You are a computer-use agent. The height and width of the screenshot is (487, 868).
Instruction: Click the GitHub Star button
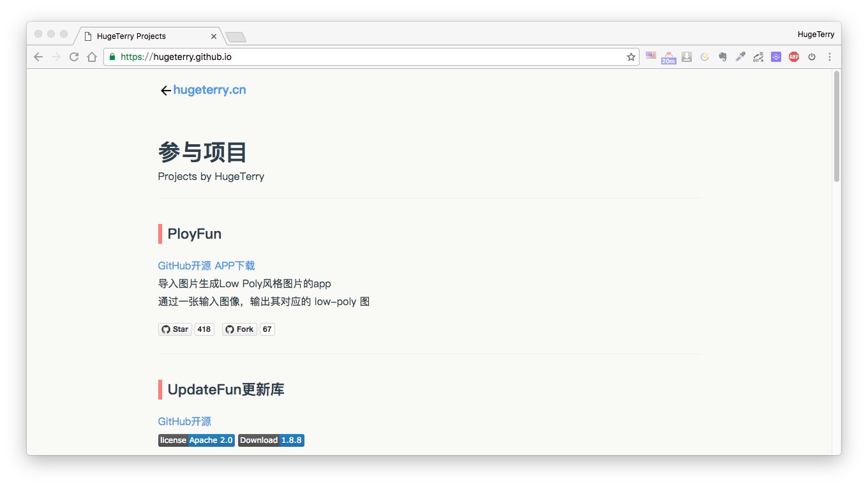coord(175,329)
